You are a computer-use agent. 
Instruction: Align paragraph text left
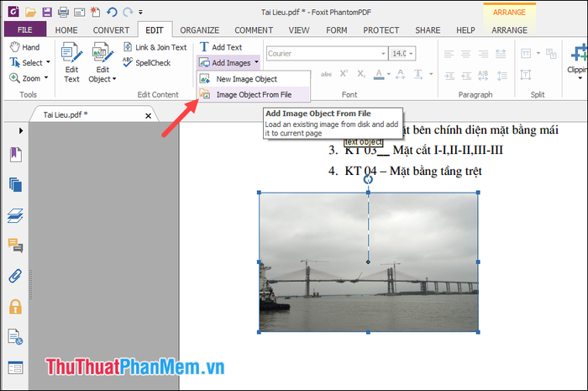[x=449, y=54]
